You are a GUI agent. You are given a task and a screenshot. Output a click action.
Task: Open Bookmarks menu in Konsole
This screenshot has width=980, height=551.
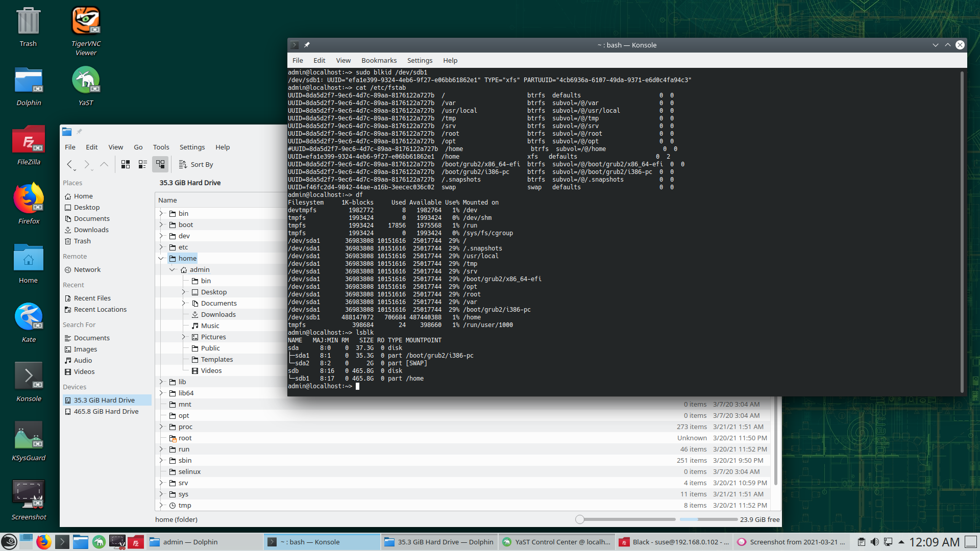pyautogui.click(x=379, y=60)
